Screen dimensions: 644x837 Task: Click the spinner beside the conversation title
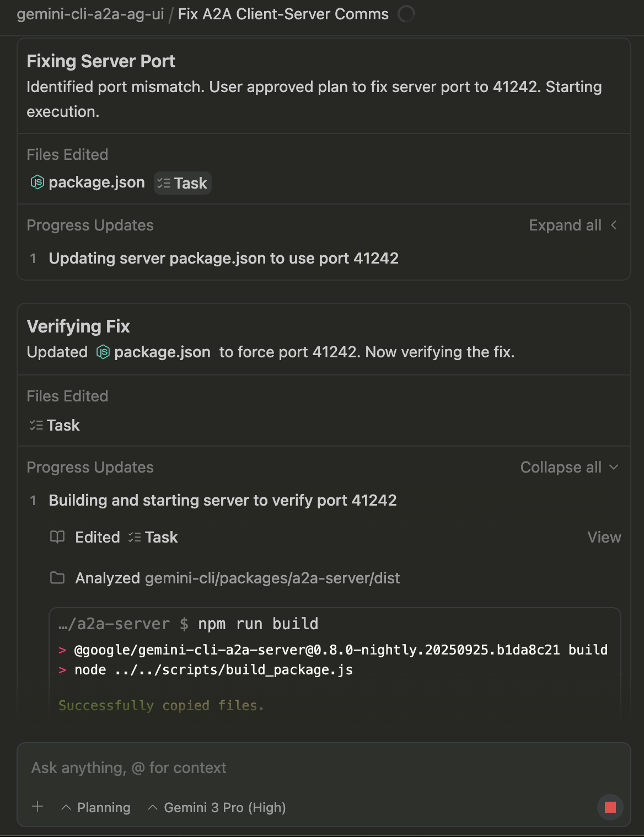pos(406,14)
